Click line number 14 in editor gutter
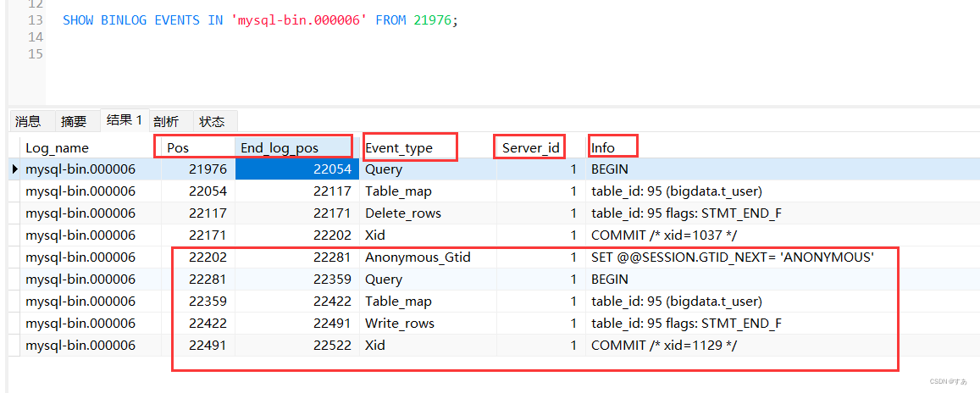Screen dimensions: 980x393 coord(35,37)
